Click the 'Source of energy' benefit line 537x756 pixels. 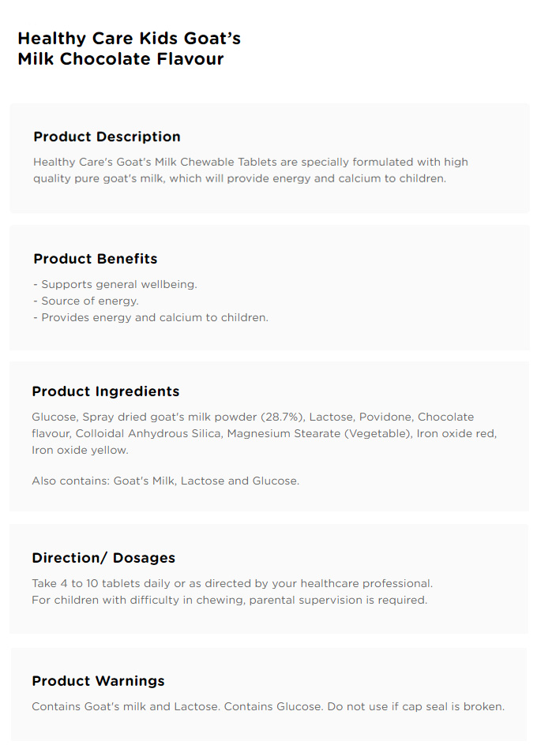pyautogui.click(x=85, y=301)
